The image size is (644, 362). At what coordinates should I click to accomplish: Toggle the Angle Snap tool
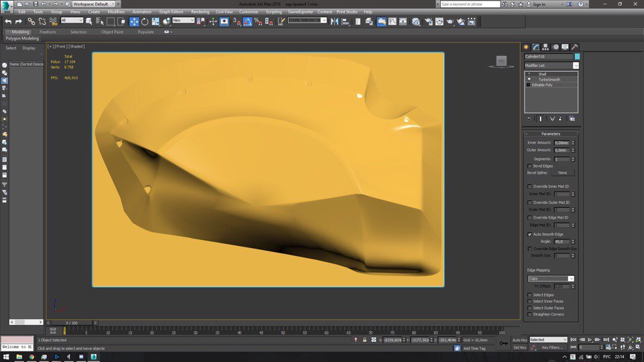tap(248, 21)
